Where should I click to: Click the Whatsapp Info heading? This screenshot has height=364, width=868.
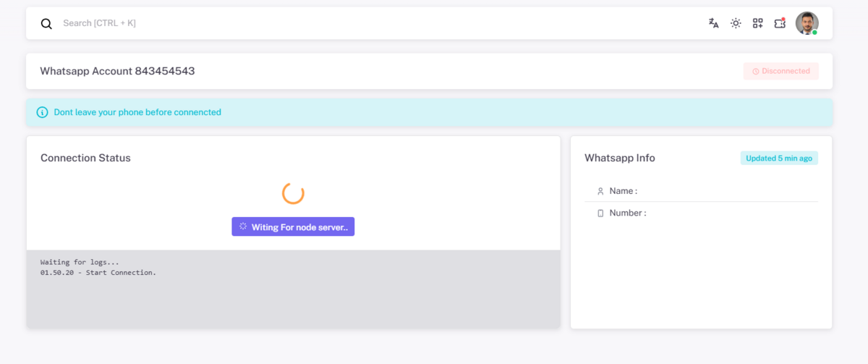(620, 158)
